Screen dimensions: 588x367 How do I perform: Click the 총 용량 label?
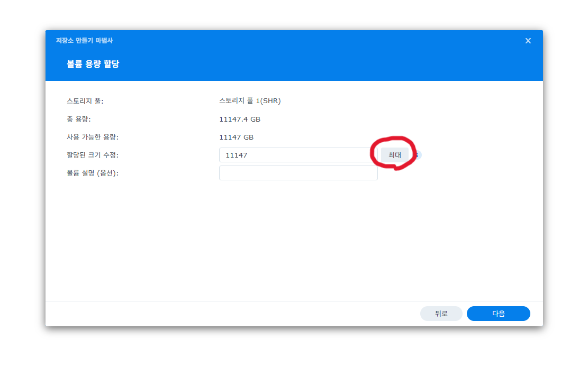pyautogui.click(x=79, y=119)
